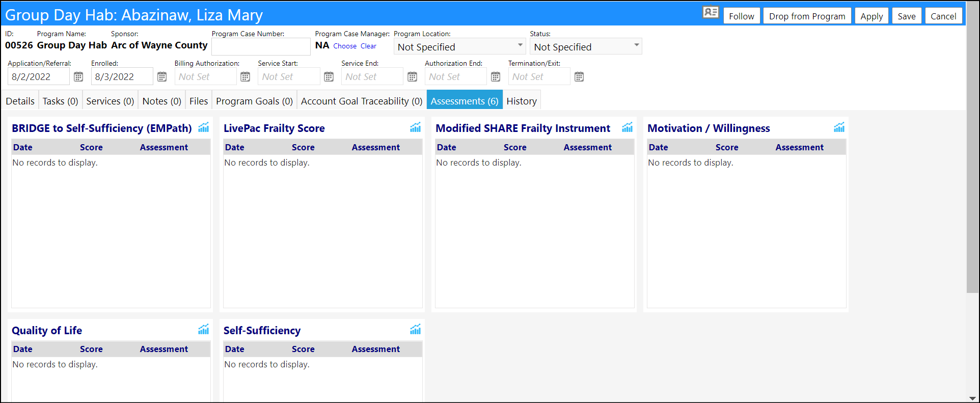Clear the Program Case Manager link
The width and height of the screenshot is (980, 403).
pos(368,46)
